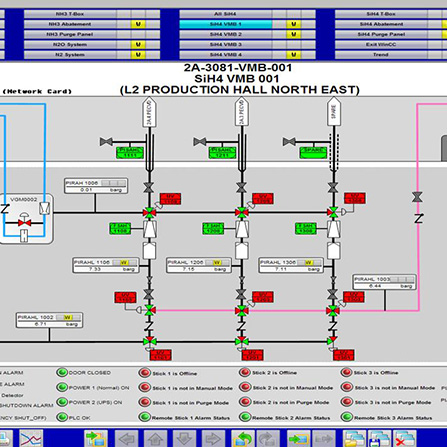Go to the left picture with arrow icon
Image resolution: width=447 pixels, height=447 pixels.
click(x=126, y=438)
